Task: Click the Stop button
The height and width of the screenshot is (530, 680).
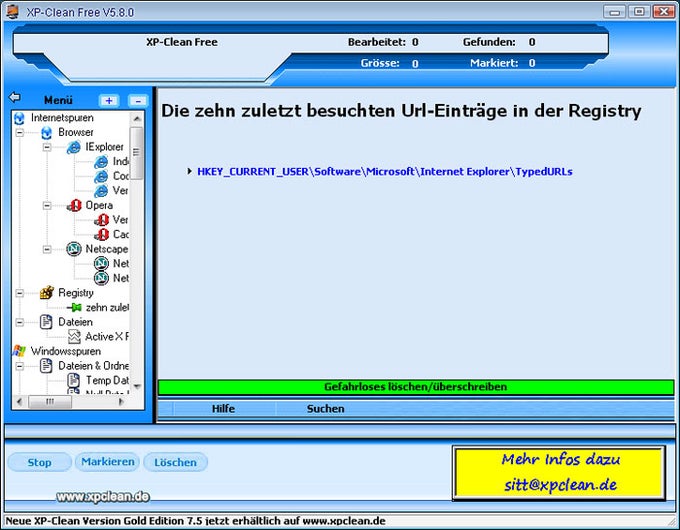Action: pyautogui.click(x=39, y=462)
